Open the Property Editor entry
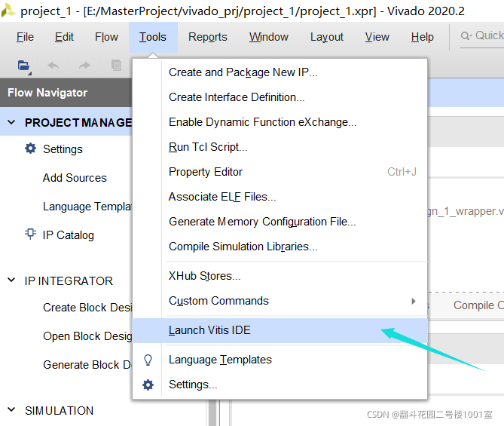504x426 pixels. pyautogui.click(x=279, y=172)
